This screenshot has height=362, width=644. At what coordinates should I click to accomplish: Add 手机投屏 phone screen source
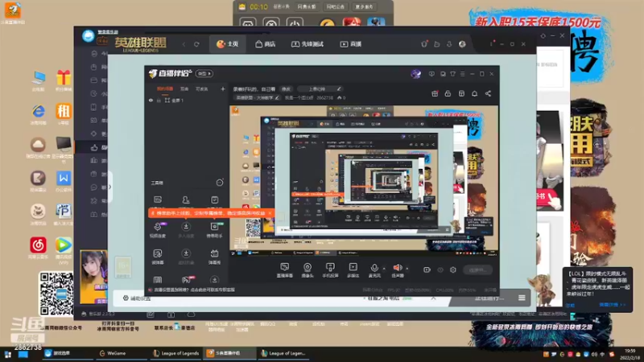(330, 270)
